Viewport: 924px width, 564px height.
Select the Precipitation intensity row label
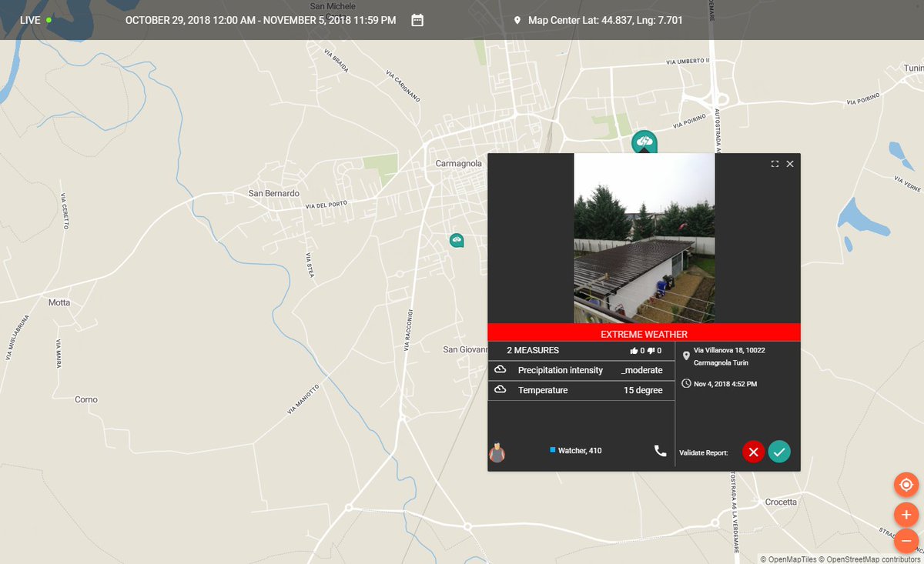point(561,370)
